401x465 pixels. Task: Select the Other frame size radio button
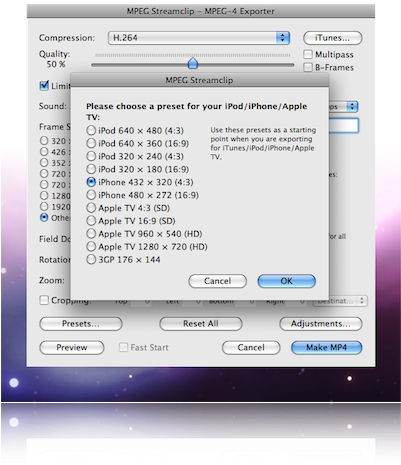[44, 218]
